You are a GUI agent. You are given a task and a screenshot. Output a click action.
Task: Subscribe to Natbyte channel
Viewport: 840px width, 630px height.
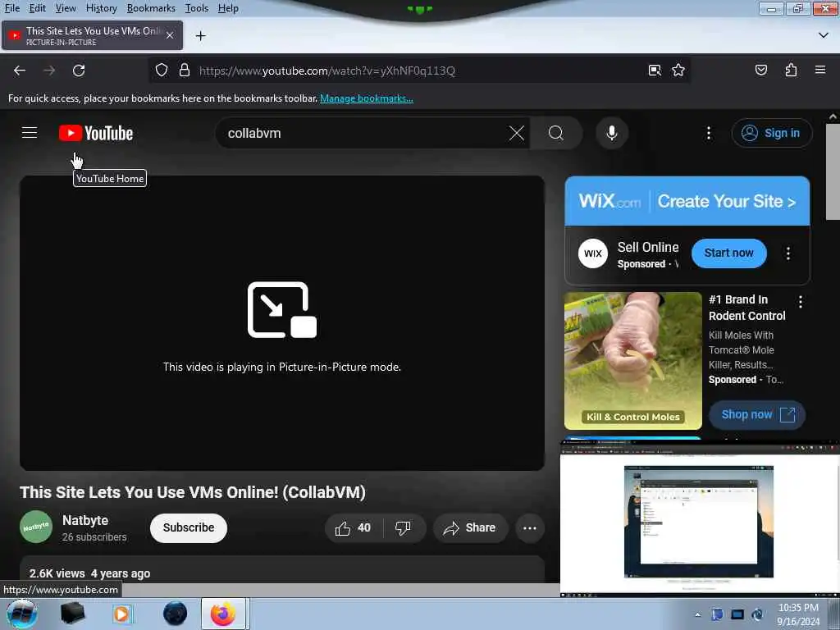point(189,527)
